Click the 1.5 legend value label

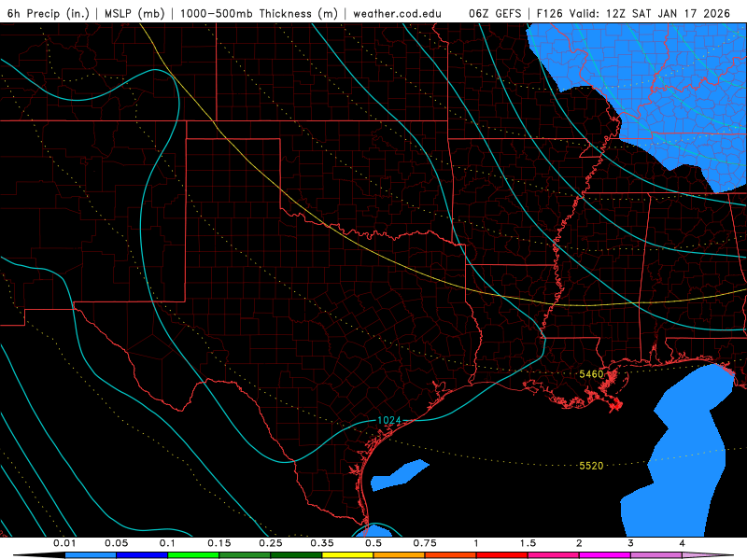tap(528, 543)
